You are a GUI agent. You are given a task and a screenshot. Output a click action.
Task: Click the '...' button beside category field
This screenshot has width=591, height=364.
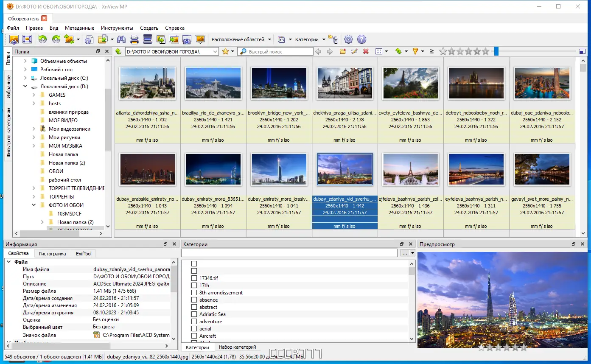[405, 253]
